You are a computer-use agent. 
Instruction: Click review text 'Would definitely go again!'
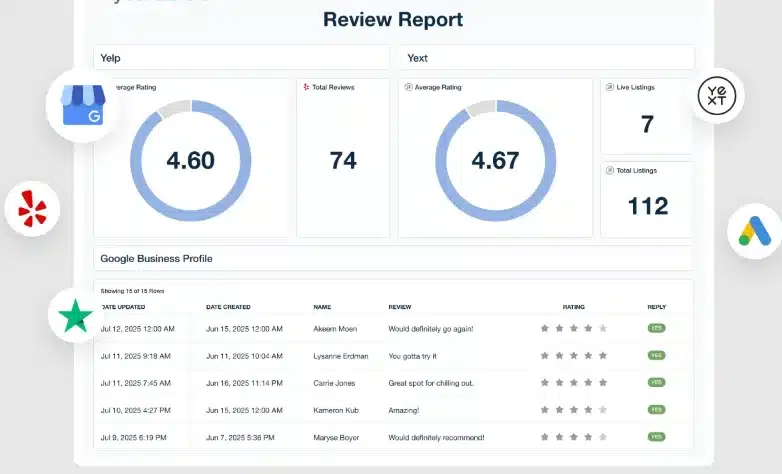pyautogui.click(x=431, y=329)
